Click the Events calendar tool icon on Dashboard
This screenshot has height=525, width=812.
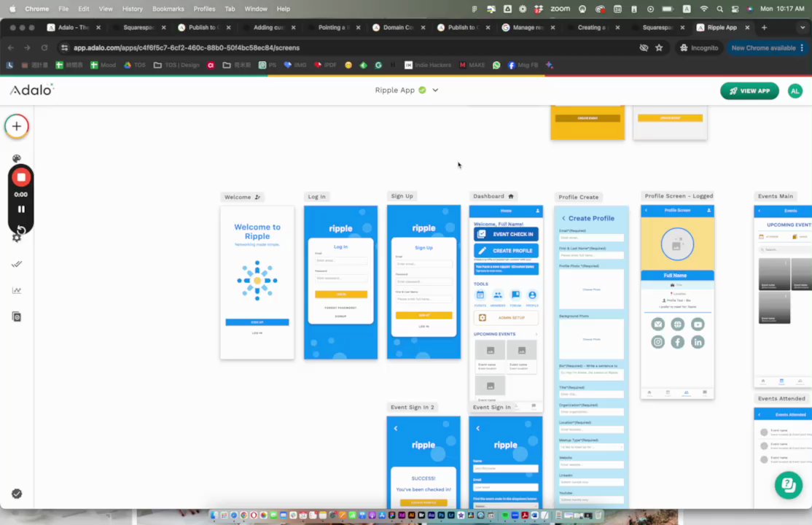[480, 295]
